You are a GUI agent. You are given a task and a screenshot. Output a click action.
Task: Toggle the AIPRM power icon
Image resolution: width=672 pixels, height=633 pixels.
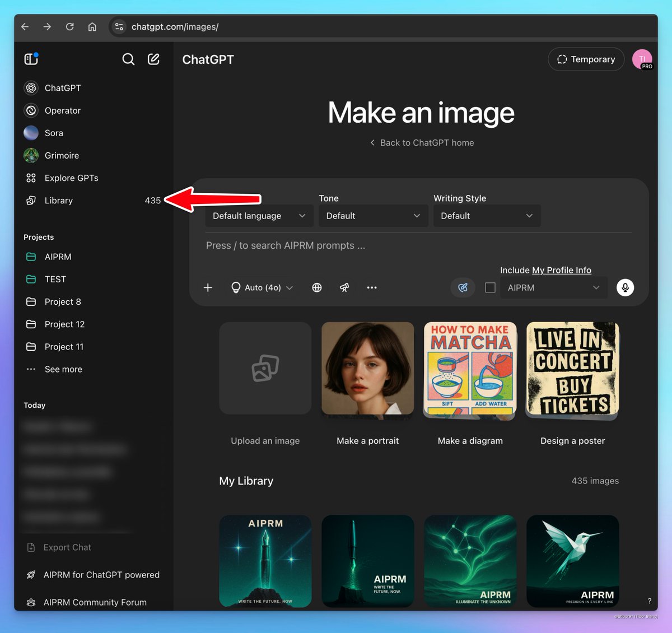tap(463, 287)
